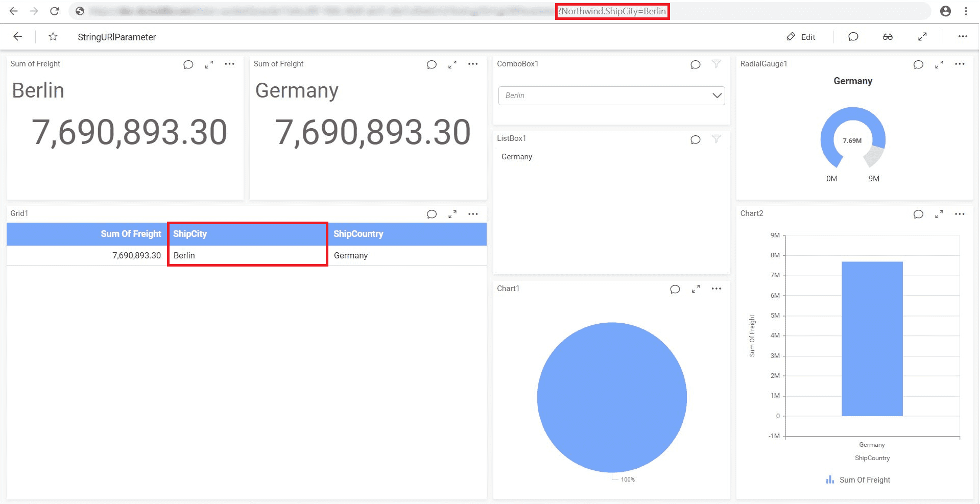Bookmark the page using the star icon
Image resolution: width=980 pixels, height=504 pixels.
pyautogui.click(x=53, y=36)
